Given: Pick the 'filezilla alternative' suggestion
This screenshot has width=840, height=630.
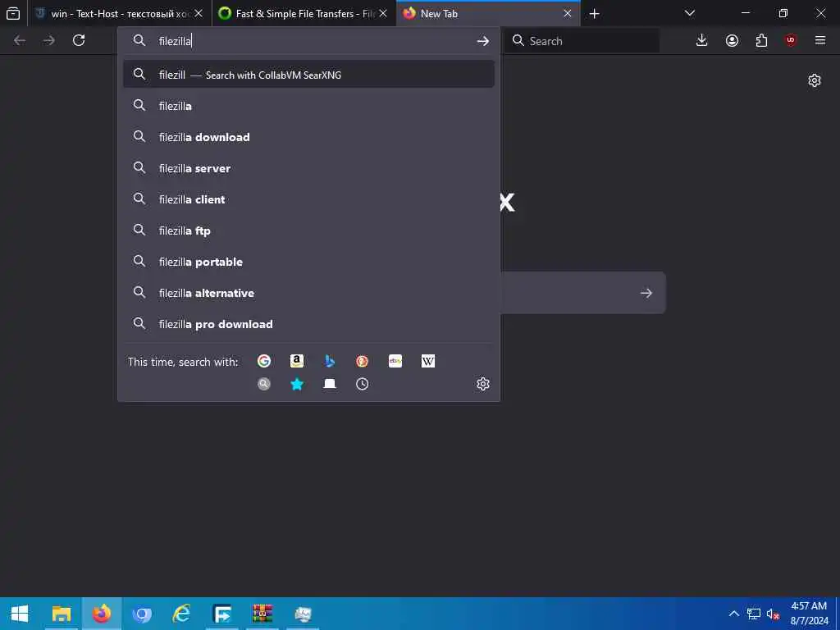Looking at the screenshot, I should [308, 293].
